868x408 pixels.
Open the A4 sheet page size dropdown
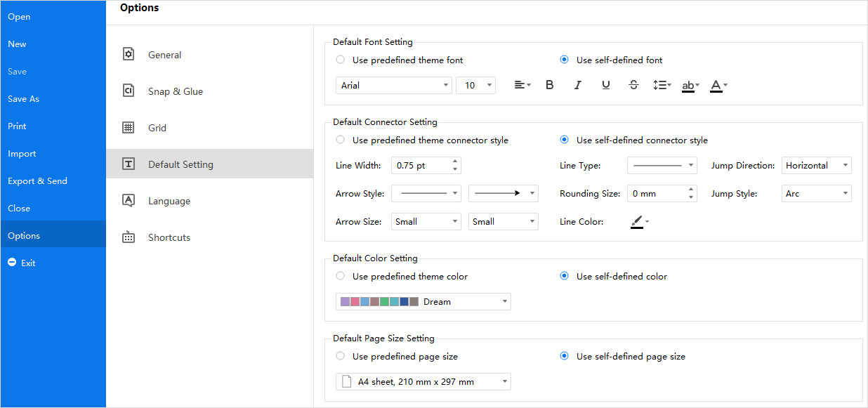click(x=423, y=382)
